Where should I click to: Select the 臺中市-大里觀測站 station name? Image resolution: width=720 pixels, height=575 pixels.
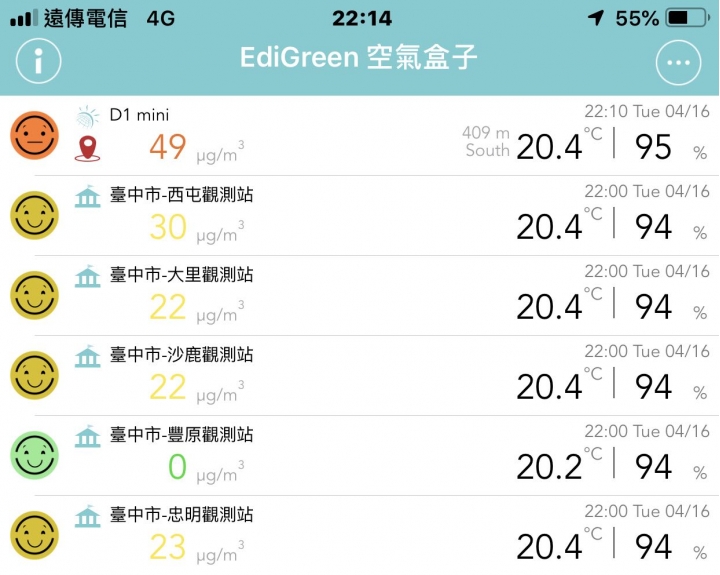pyautogui.click(x=181, y=275)
